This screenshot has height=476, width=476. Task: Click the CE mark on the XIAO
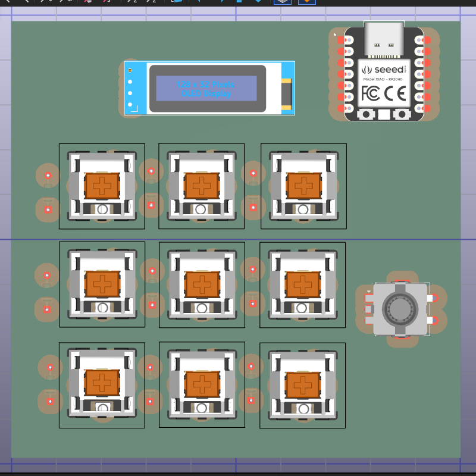click(x=395, y=93)
